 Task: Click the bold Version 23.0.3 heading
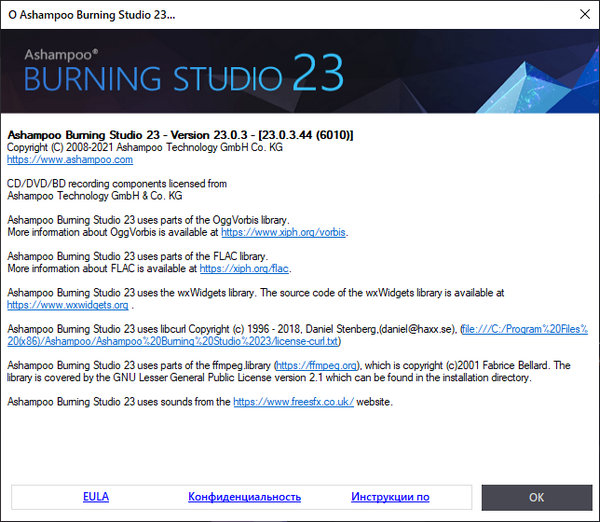pos(180,135)
